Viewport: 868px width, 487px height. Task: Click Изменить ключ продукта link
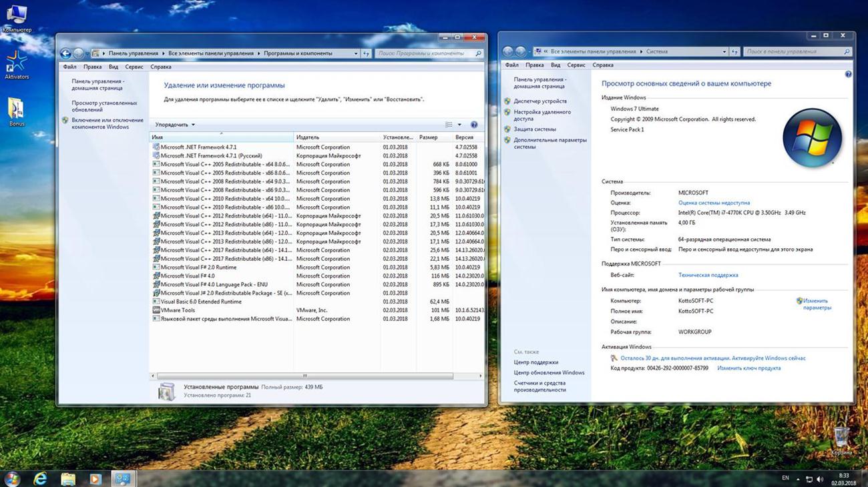[748, 368]
